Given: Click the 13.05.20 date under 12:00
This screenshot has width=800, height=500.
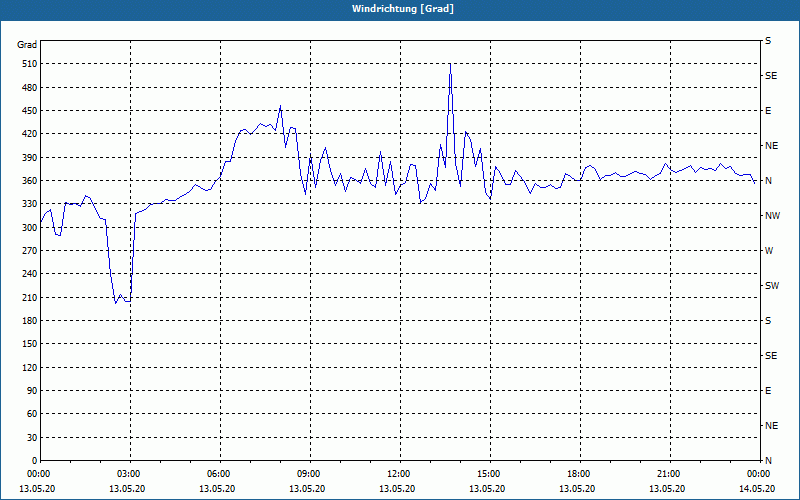Looking at the screenshot, I should click(397, 489).
